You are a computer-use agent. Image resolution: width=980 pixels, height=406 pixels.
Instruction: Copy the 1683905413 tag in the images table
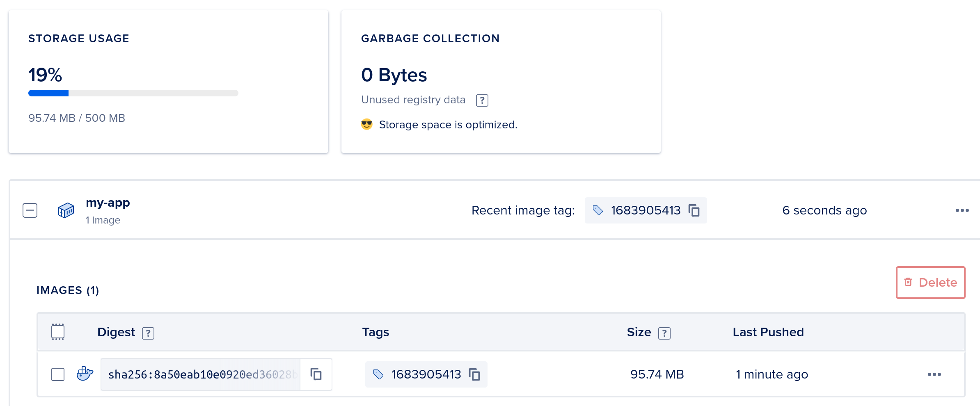475,374
